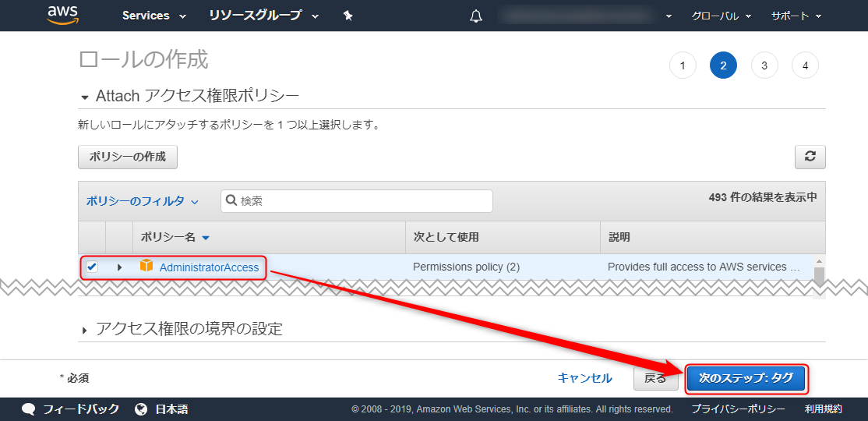Uncheck the AdministratorAccess policy checkbox
868x421 pixels.
click(x=92, y=267)
